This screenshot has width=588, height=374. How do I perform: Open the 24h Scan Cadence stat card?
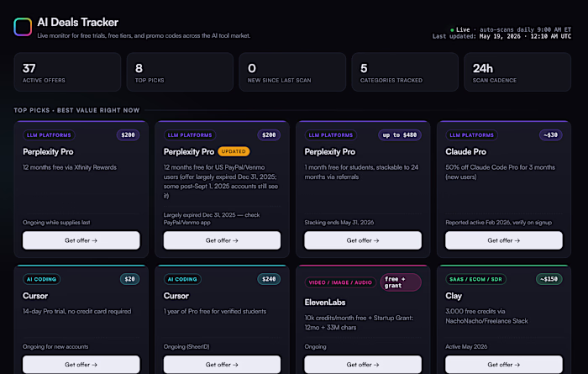coord(517,72)
